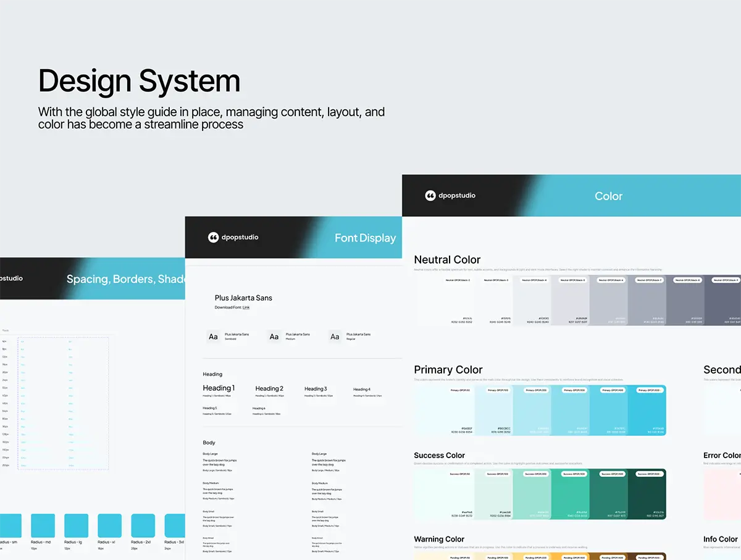Select the lightest blue Primary-DPOP/100 swatch
The width and height of the screenshot is (741, 560).
coord(494,411)
